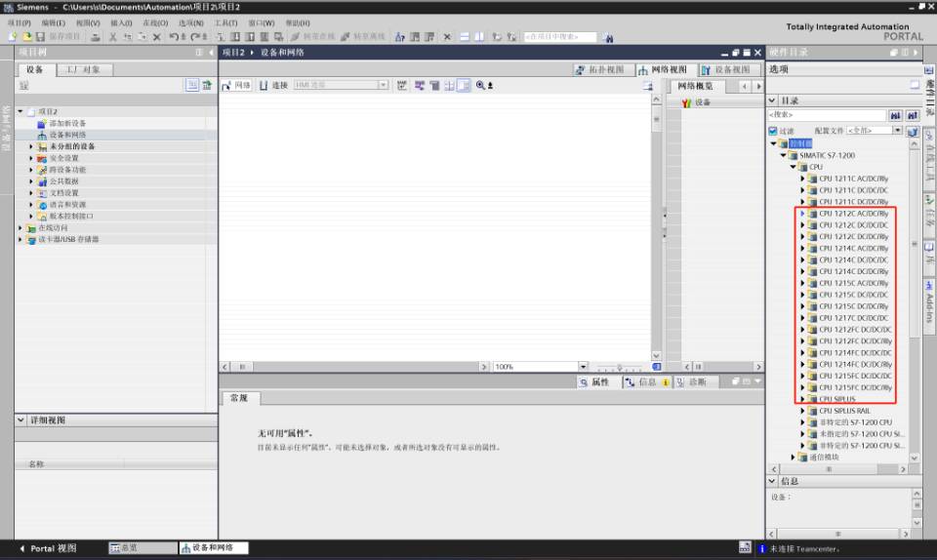Toggle project tree header view icon
Screen dimensions: 937x560
click(199, 53)
